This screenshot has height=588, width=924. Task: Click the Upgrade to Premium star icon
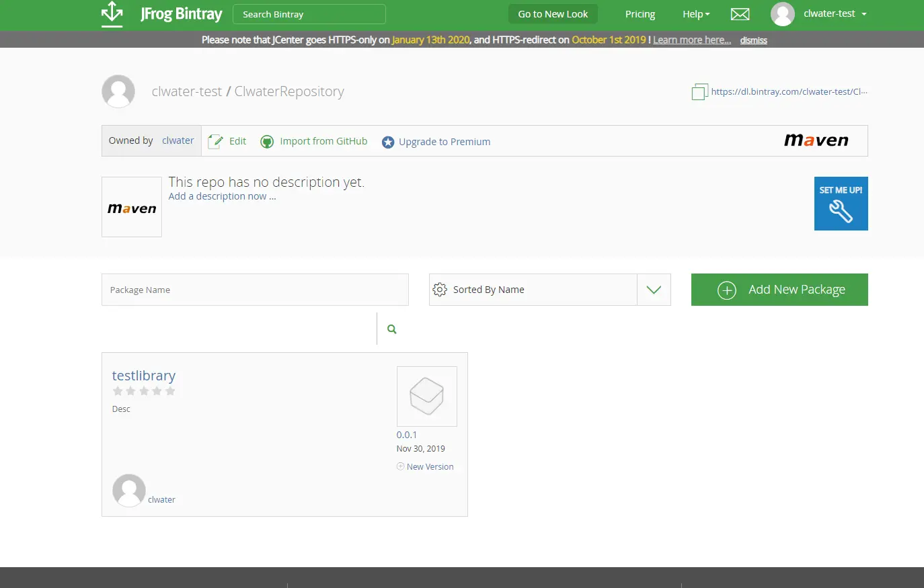pyautogui.click(x=388, y=142)
